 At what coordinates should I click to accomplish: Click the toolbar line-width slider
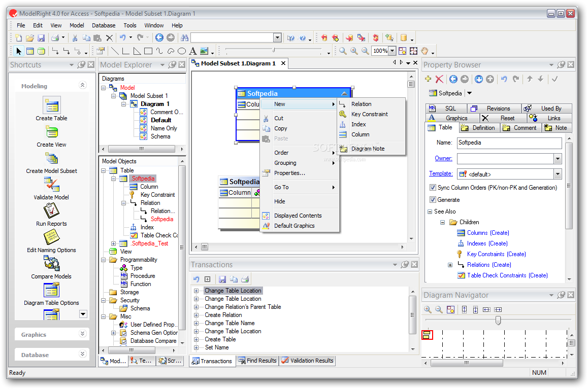(x=274, y=50)
